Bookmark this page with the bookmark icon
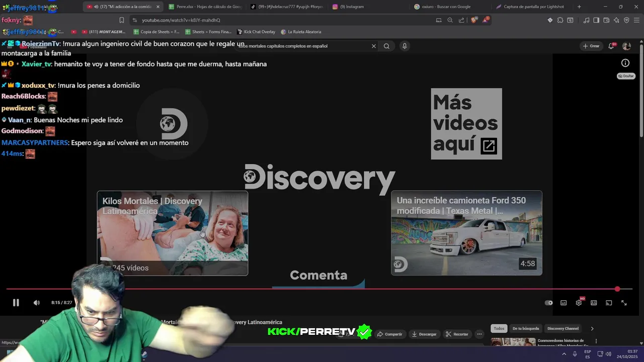This screenshot has height=362, width=644. tap(121, 20)
